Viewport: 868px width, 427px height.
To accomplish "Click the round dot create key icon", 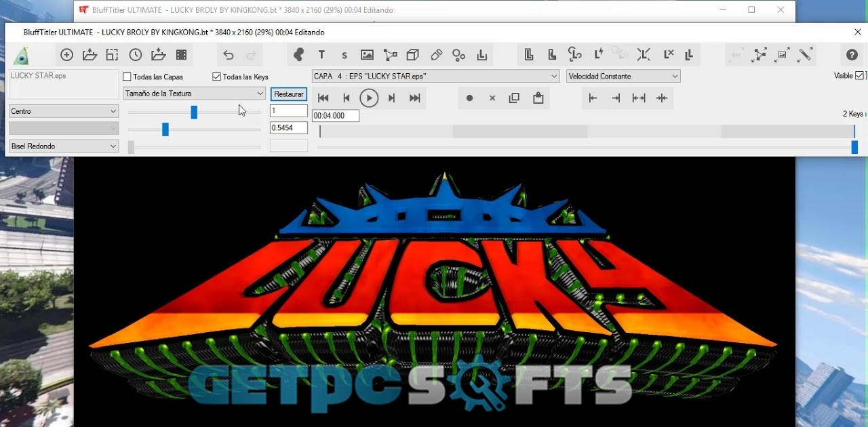I will 469,98.
